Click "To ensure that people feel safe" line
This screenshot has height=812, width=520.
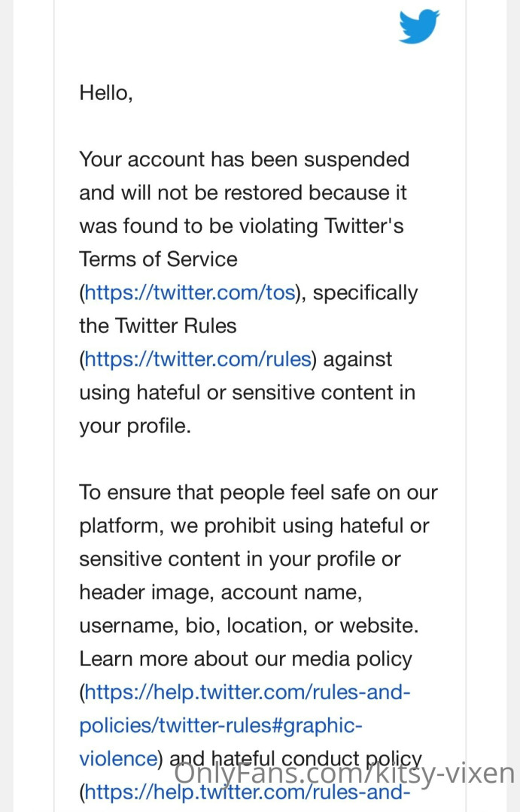pos(258,492)
